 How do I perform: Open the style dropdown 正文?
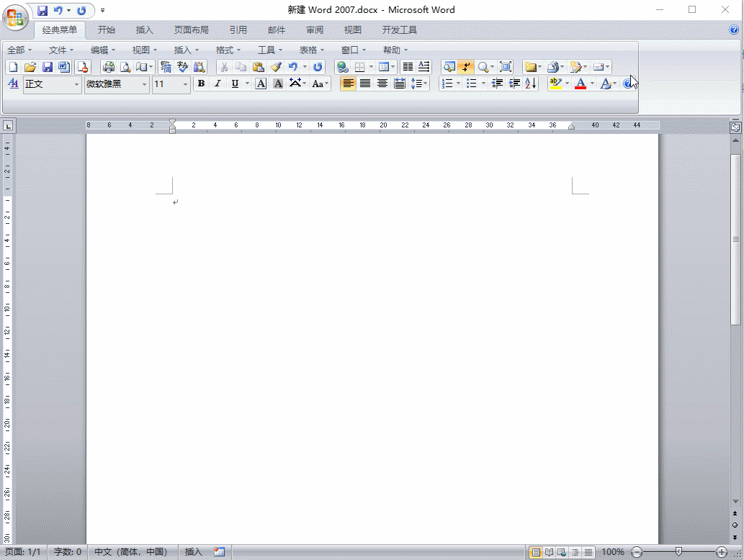(x=76, y=85)
